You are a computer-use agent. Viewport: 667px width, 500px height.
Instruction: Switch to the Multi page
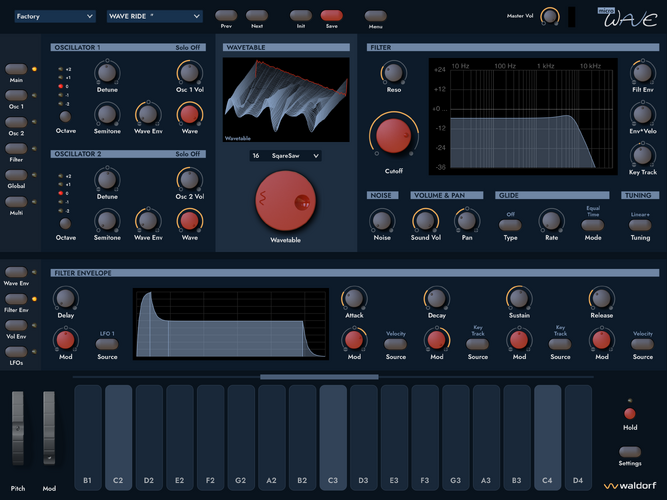click(x=16, y=202)
